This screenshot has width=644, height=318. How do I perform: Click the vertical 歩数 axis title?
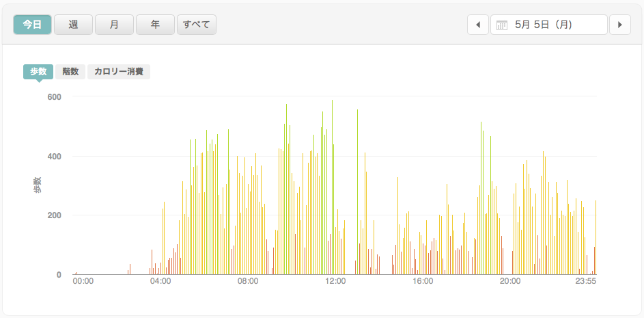38,185
